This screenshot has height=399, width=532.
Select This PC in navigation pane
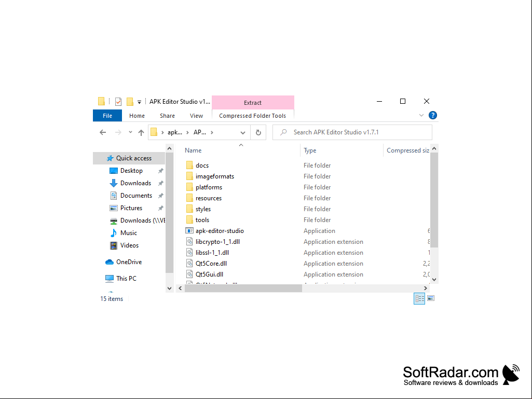126,278
